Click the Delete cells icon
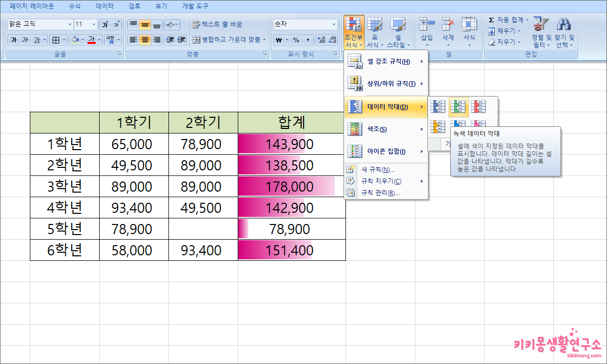The width and height of the screenshot is (607, 364). (448, 24)
